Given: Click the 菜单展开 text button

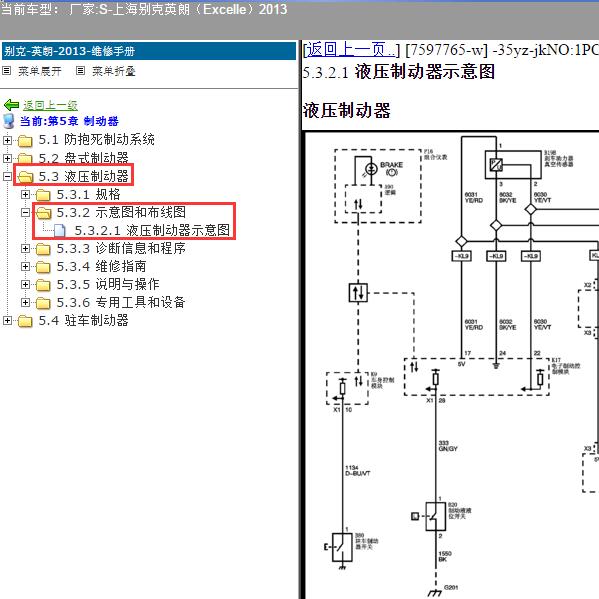Looking at the screenshot, I should pos(40,71).
